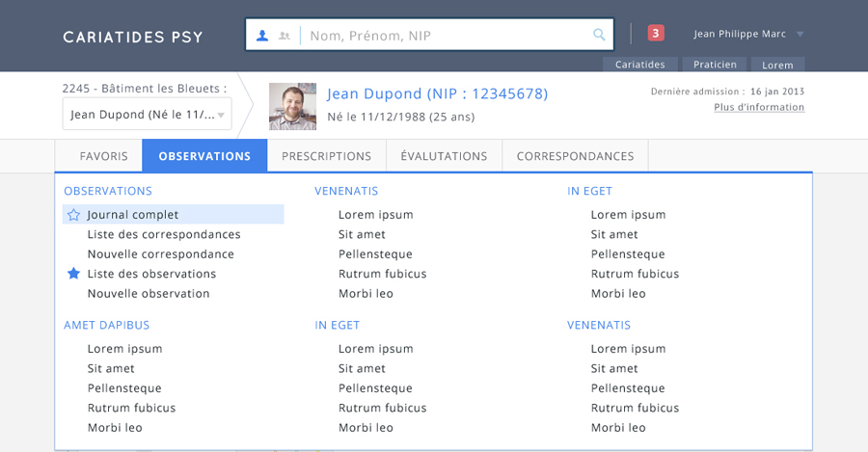Viewport: 868px width, 452px height.
Task: Open Nouvelle observation entry
Action: [x=149, y=293]
